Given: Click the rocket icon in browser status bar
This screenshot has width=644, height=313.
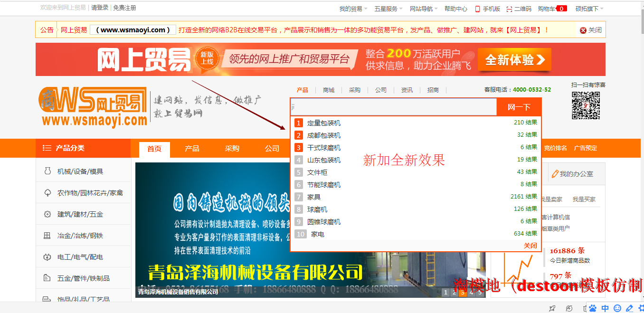Looking at the screenshot, I should 552,308.
